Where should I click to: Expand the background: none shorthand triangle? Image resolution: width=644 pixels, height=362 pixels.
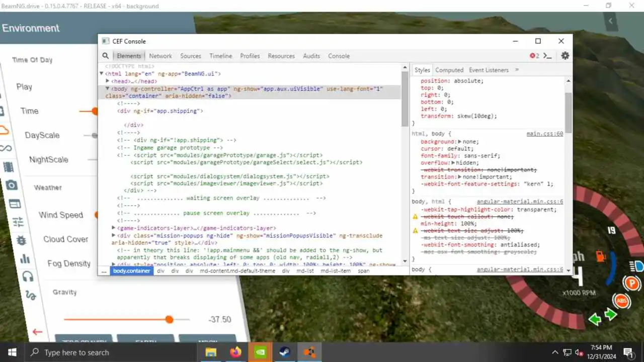click(x=460, y=142)
